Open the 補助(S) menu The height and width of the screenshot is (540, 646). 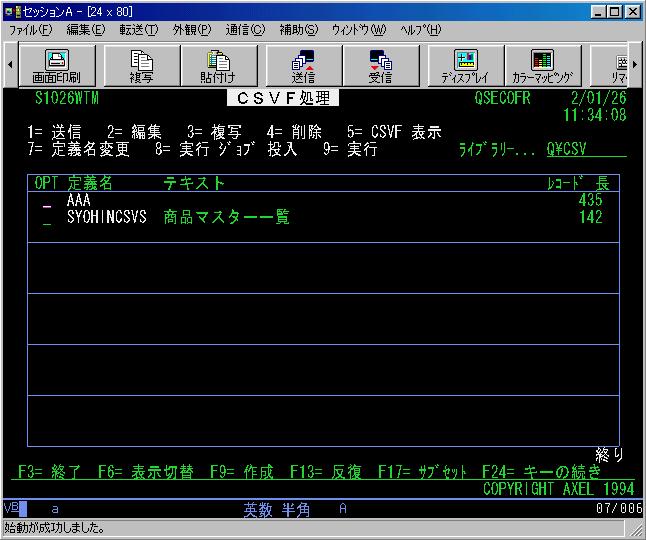299,30
